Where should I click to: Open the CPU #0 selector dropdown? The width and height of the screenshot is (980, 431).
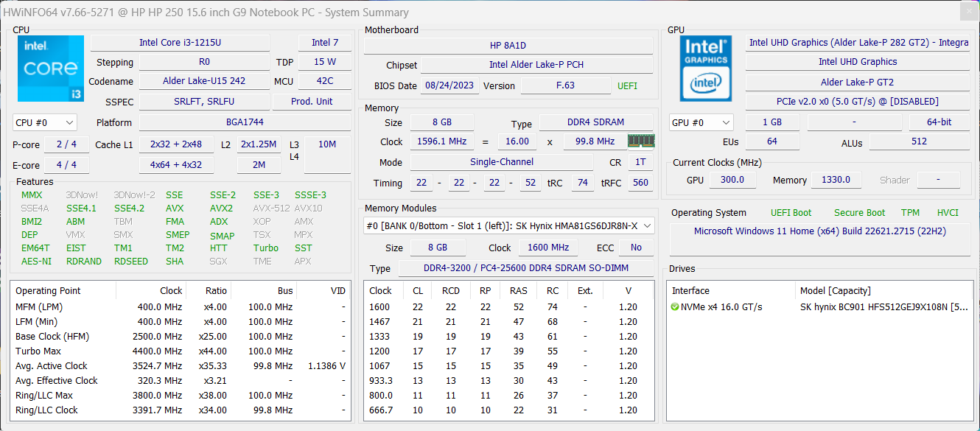[x=45, y=122]
